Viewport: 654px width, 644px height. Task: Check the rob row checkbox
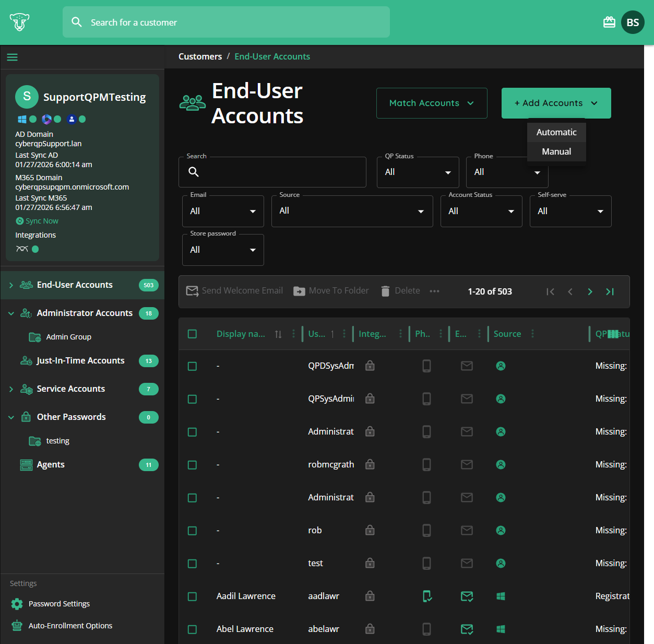pyautogui.click(x=192, y=531)
